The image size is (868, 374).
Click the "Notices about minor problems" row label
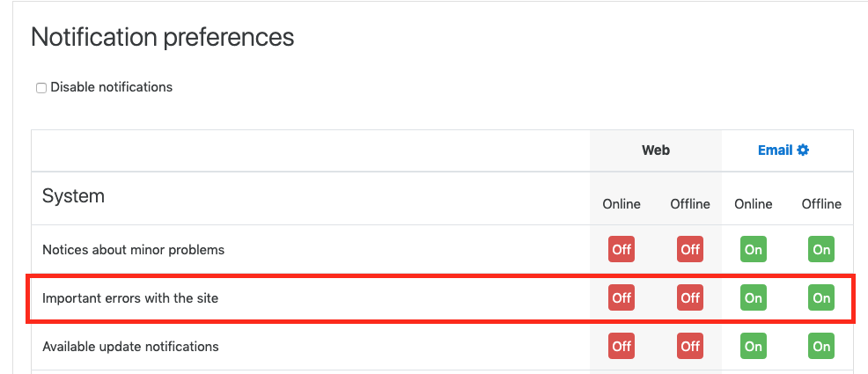[x=133, y=250]
